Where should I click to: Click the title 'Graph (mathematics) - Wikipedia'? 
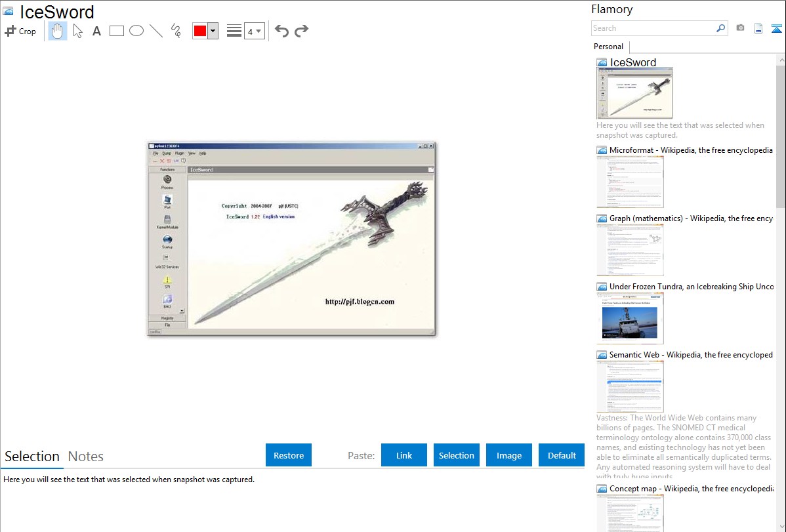tap(692, 218)
